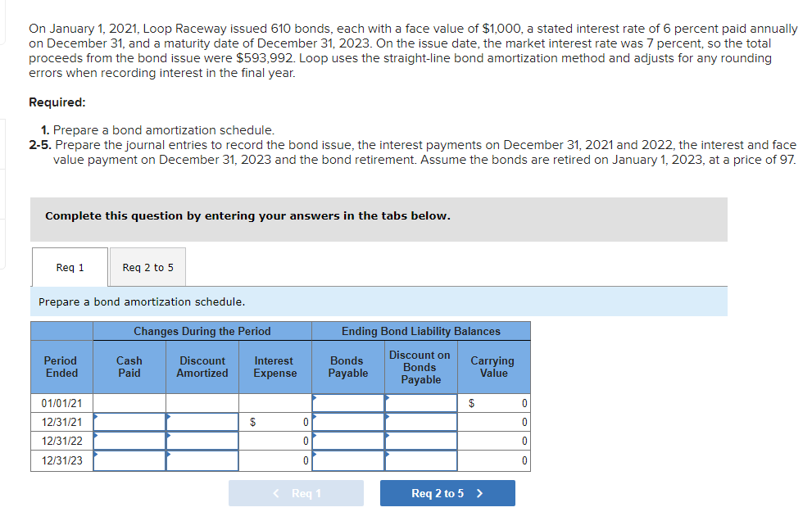The height and width of the screenshot is (521, 812).
Task: Select Bonds Payable cell for 12/31/23
Action: point(348,460)
